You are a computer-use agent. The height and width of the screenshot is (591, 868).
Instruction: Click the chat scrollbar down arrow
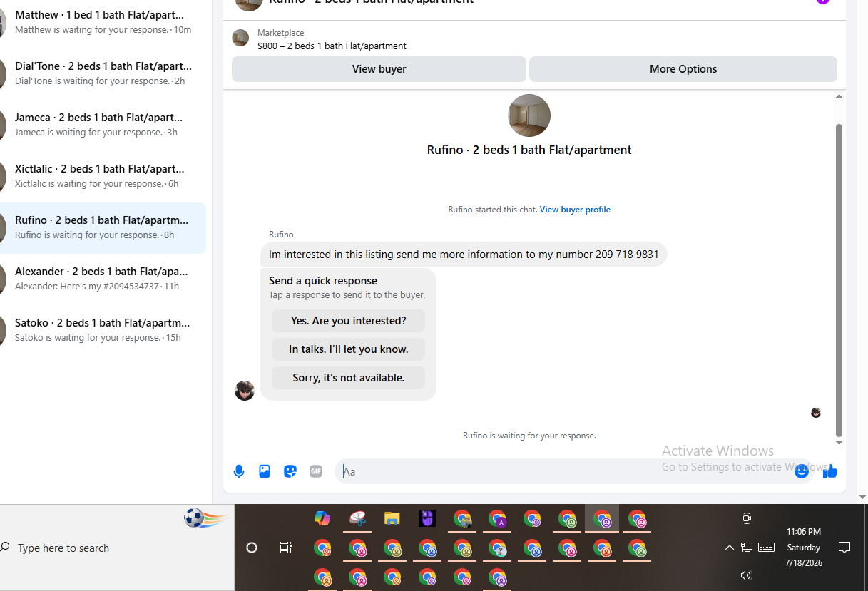tap(839, 443)
